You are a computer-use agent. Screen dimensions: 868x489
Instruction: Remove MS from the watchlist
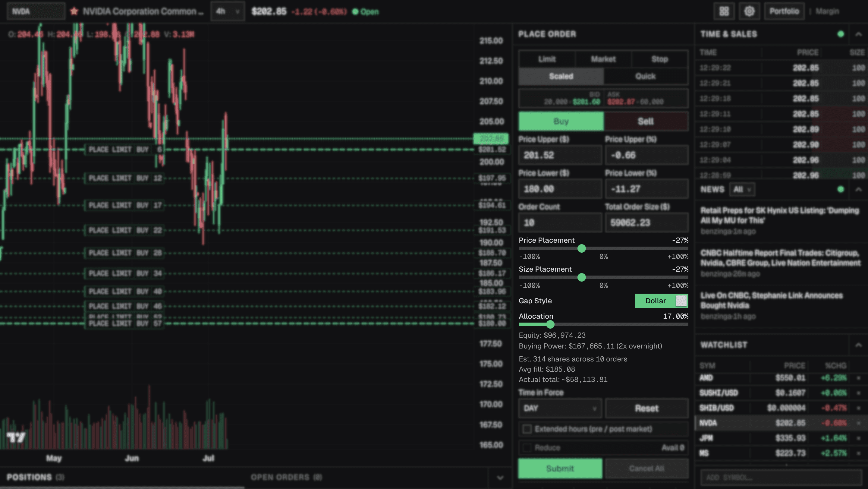click(x=858, y=453)
